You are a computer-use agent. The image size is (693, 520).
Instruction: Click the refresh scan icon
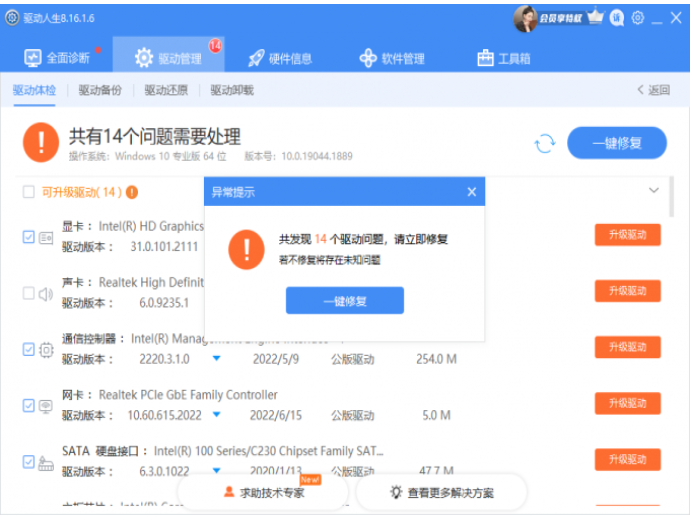pyautogui.click(x=544, y=143)
